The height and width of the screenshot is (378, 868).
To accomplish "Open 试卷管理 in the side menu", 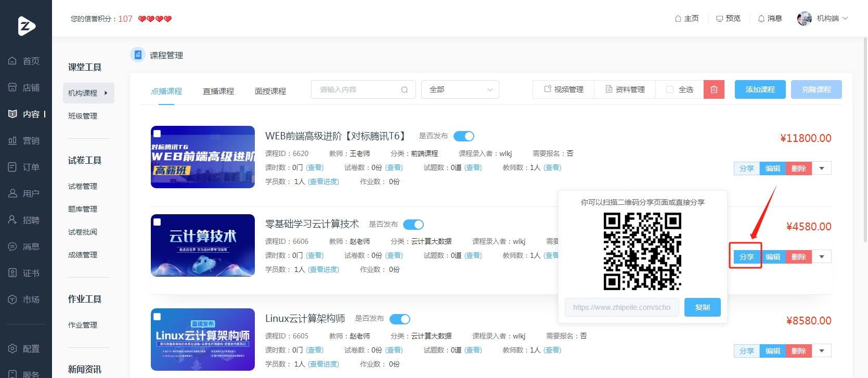I will pos(83,186).
